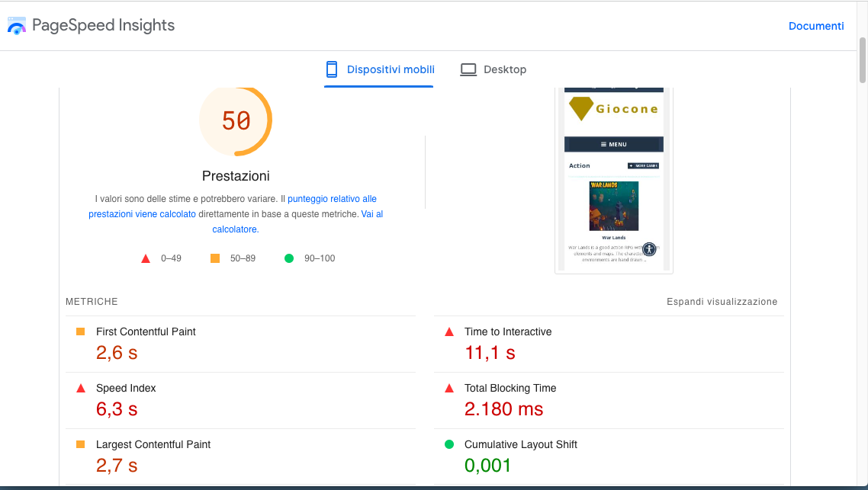Click the PageSpeed Insights logo icon
The width and height of the screenshot is (868, 490).
[x=17, y=25]
